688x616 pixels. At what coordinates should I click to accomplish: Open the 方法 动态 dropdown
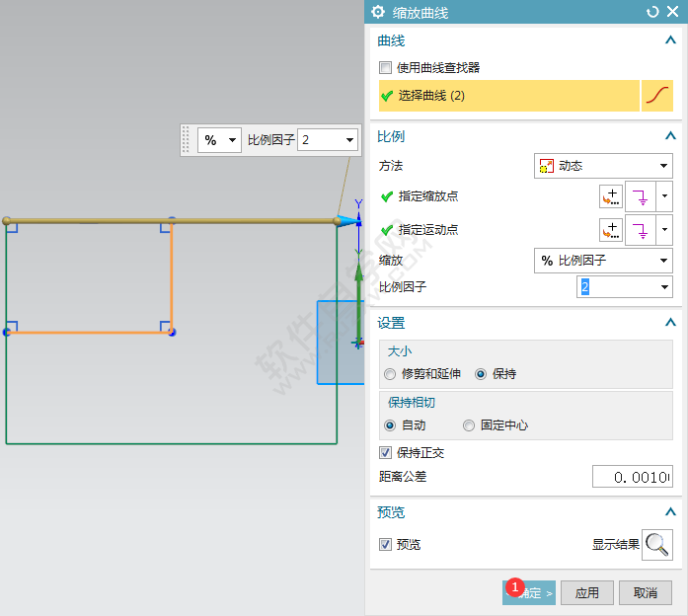pyautogui.click(x=603, y=166)
